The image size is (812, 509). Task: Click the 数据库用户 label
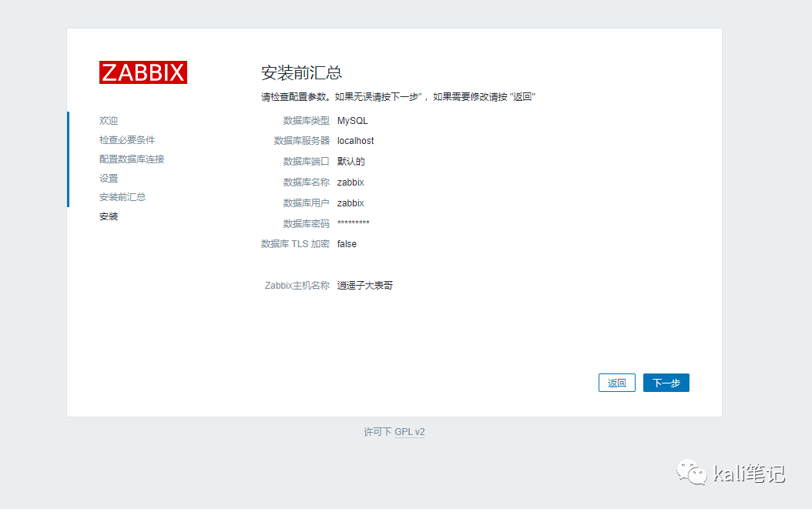pos(306,203)
